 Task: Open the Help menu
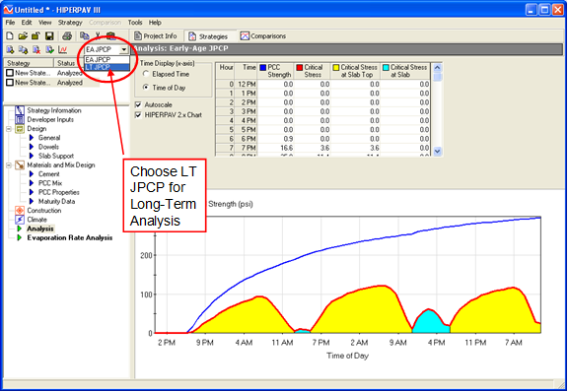point(155,23)
